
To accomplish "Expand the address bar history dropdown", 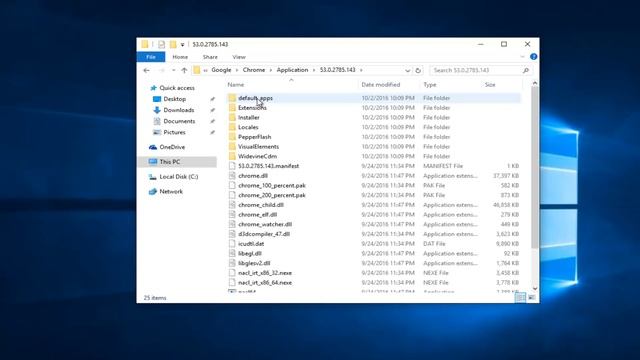I will 407,70.
